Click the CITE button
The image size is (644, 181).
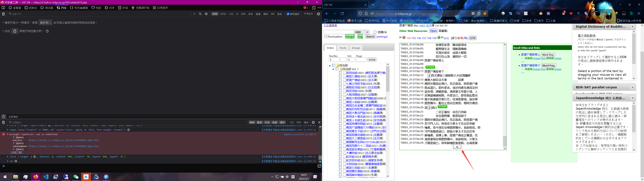tap(472, 38)
